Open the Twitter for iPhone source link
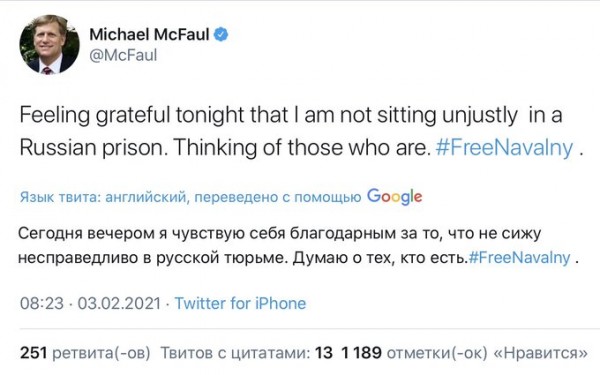600x375 pixels. click(x=240, y=303)
